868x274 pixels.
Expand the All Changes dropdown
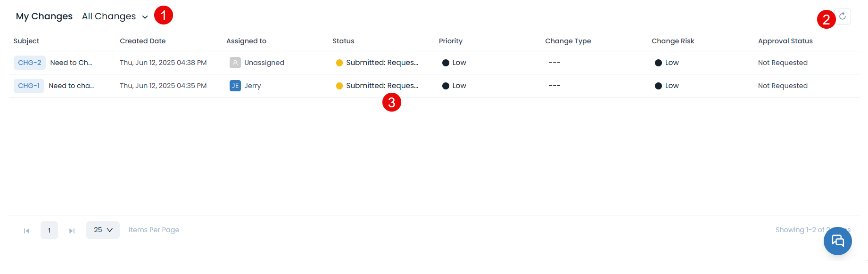coord(109,16)
